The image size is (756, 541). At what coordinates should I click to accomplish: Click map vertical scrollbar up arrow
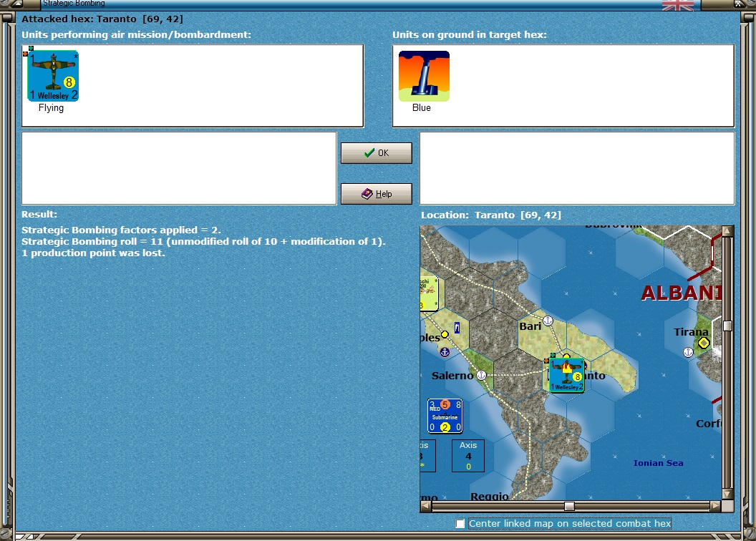tap(727, 230)
